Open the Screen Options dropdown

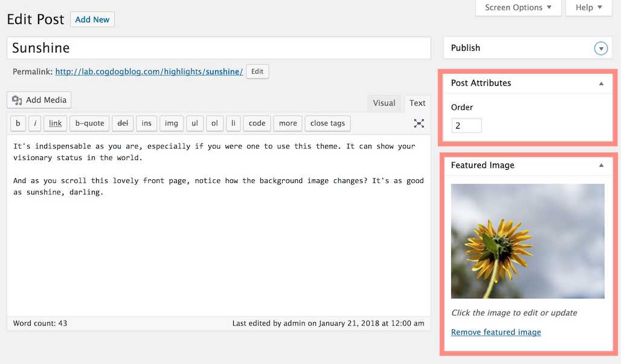click(x=518, y=7)
